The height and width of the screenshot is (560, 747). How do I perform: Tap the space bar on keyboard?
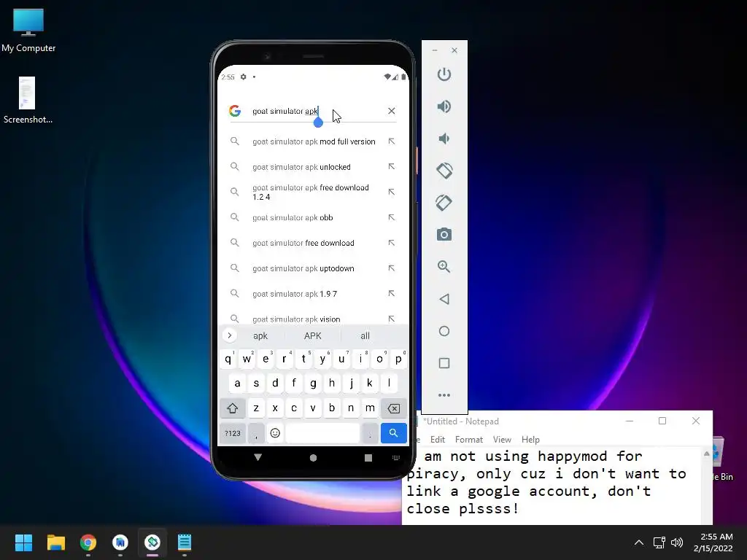322,433
